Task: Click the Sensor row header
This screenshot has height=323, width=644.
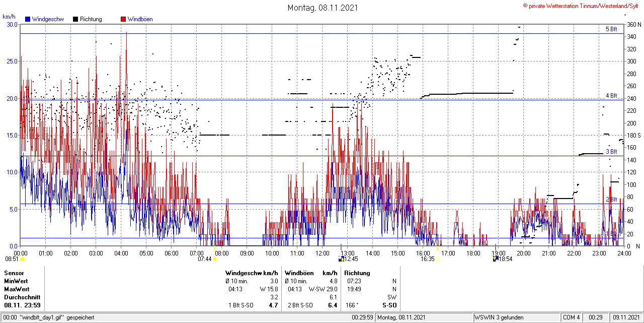Action: pos(14,273)
